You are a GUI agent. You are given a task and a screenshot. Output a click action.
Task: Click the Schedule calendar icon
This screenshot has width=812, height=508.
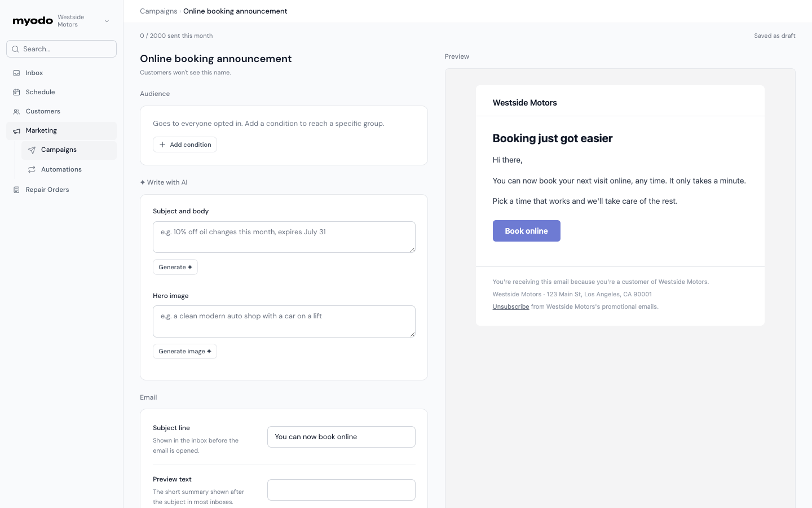(x=16, y=92)
